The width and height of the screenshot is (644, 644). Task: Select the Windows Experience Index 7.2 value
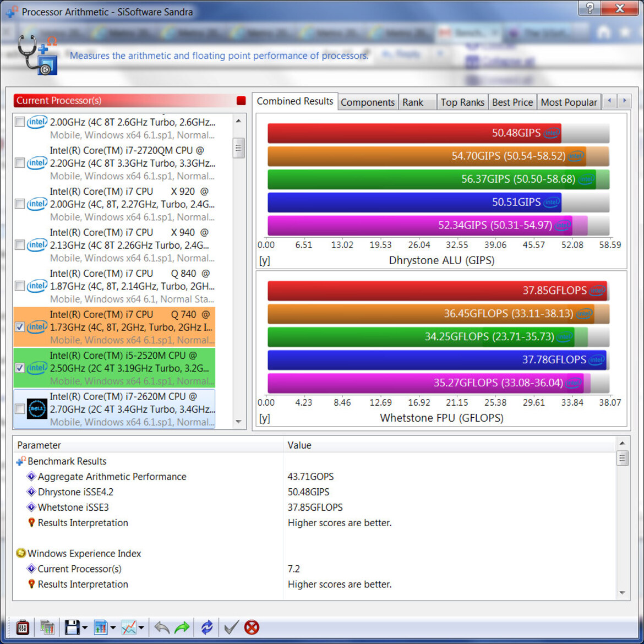[294, 569]
